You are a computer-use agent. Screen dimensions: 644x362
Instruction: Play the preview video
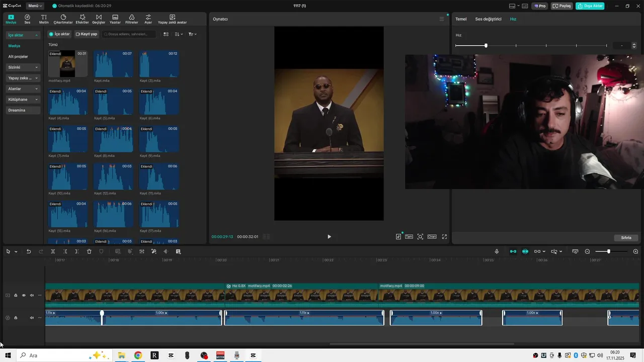pos(329,237)
